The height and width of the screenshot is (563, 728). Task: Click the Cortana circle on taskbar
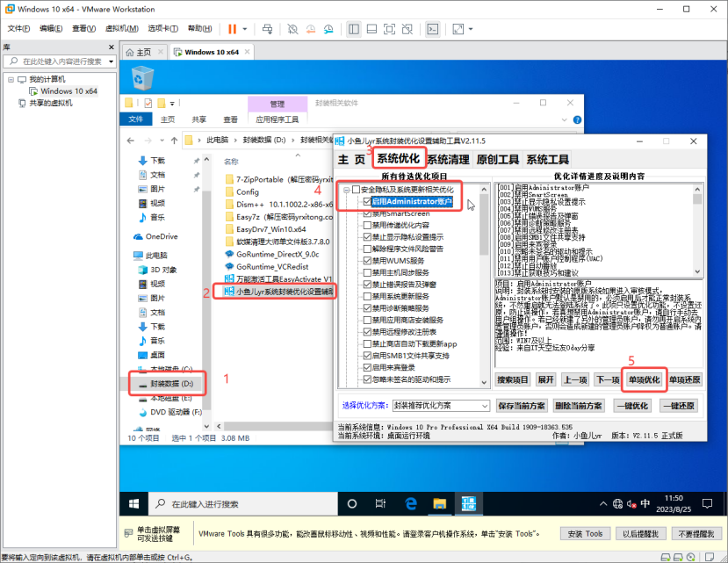(352, 504)
